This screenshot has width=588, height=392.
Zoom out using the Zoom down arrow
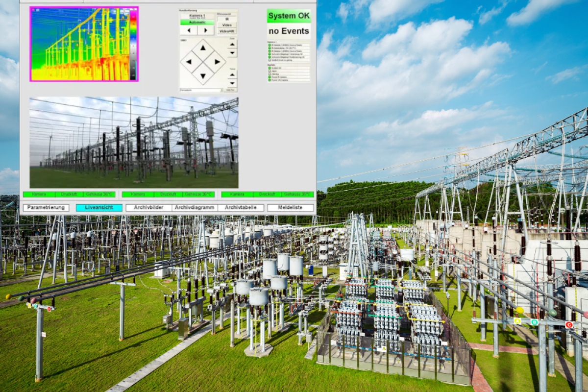click(x=231, y=53)
